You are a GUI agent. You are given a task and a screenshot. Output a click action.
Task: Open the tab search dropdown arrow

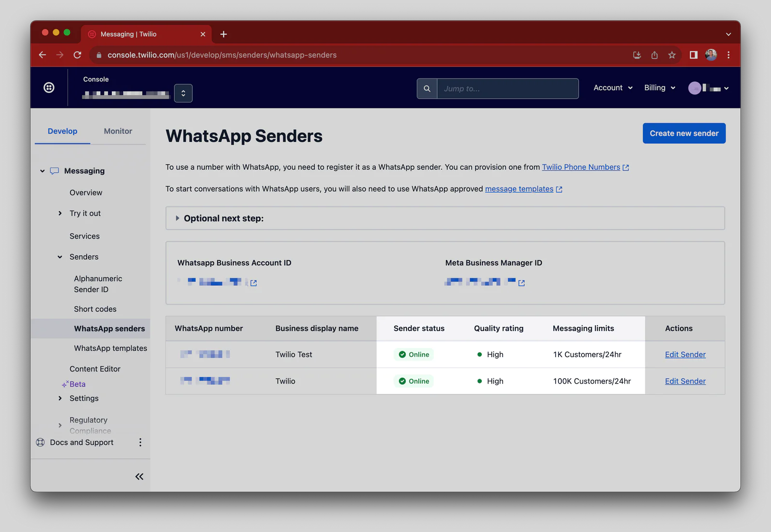728,34
